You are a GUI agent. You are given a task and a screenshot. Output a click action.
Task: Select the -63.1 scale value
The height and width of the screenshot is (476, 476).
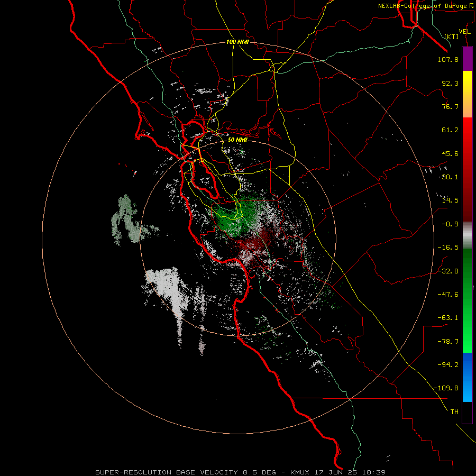[x=448, y=318]
